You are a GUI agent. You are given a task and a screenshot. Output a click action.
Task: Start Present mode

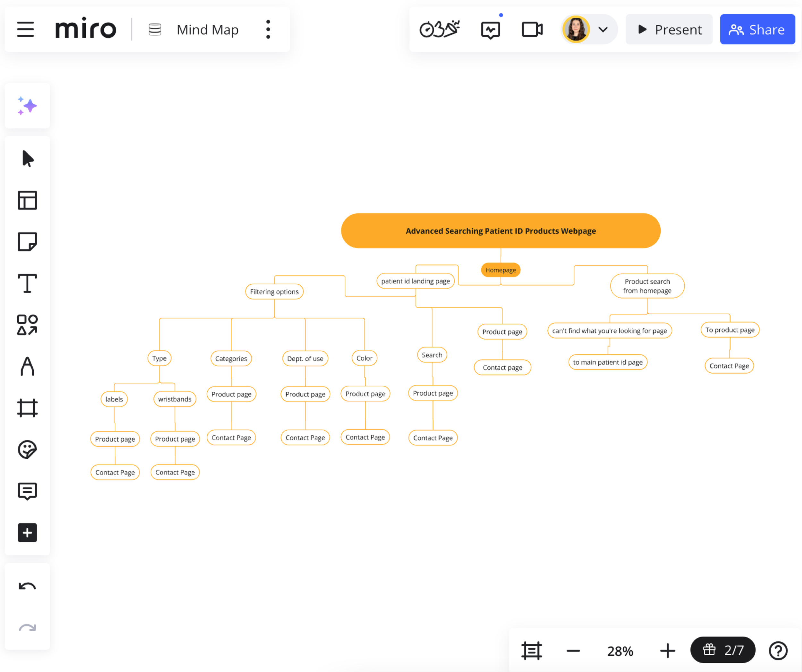[x=669, y=29]
